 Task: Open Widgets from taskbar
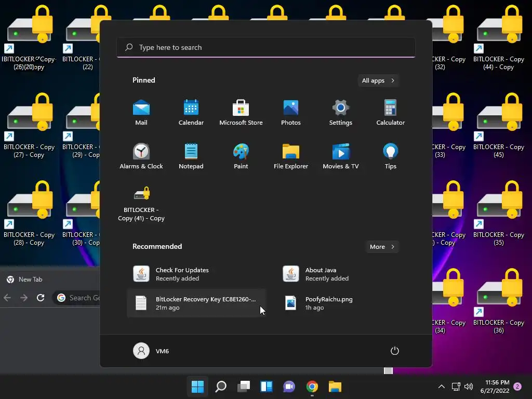[267, 387]
